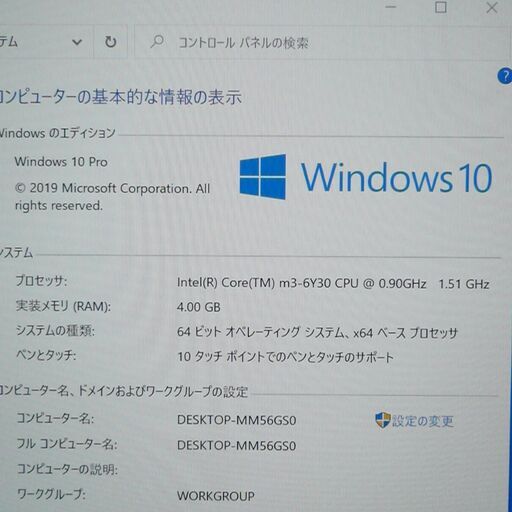Click the システムの種類 label
The image size is (512, 512).
[x=55, y=331]
